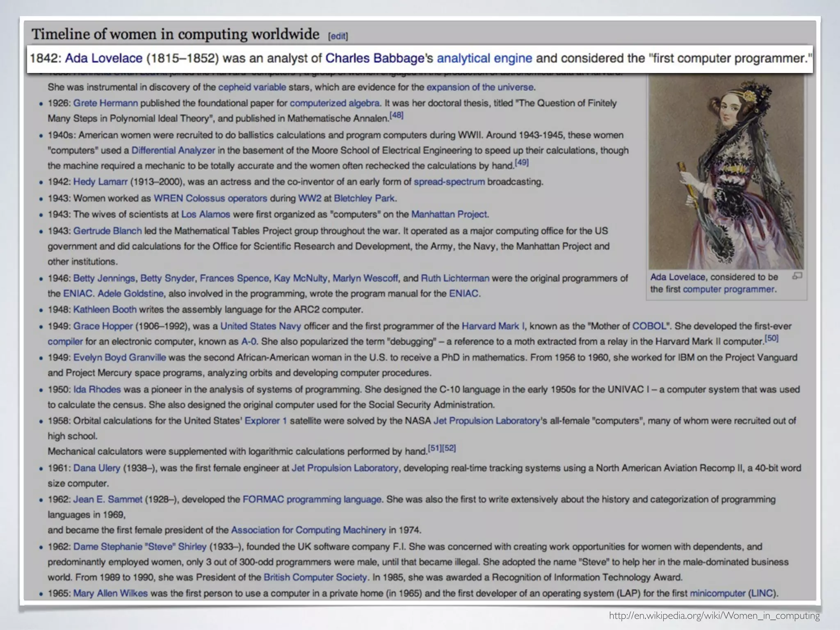
Task: Follow the United States Navy link
Action: click(x=260, y=326)
